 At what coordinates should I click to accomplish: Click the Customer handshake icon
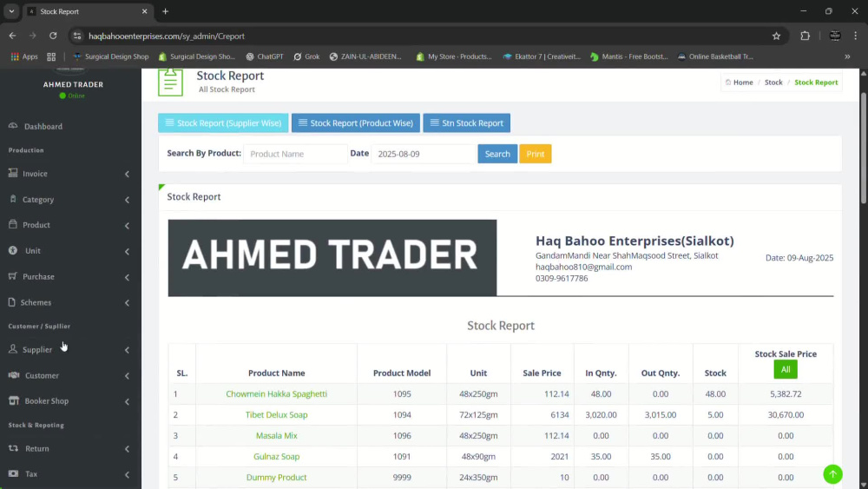(x=14, y=375)
